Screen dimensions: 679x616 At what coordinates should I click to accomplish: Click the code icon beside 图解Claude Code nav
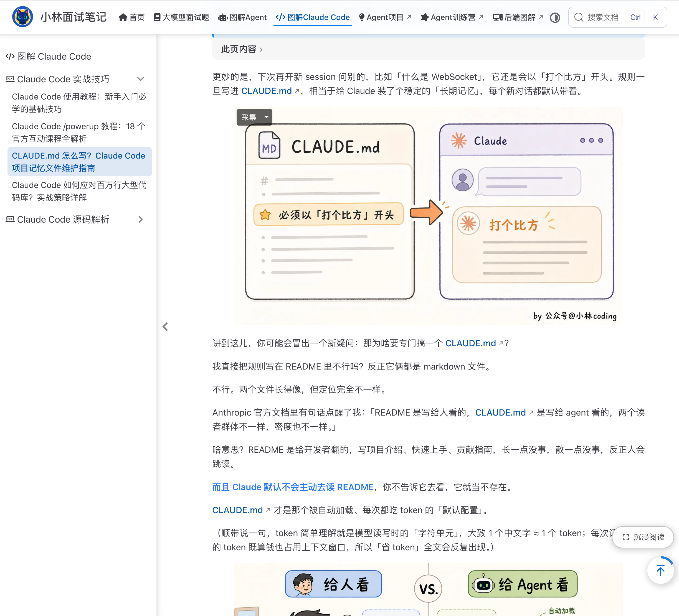(x=280, y=17)
